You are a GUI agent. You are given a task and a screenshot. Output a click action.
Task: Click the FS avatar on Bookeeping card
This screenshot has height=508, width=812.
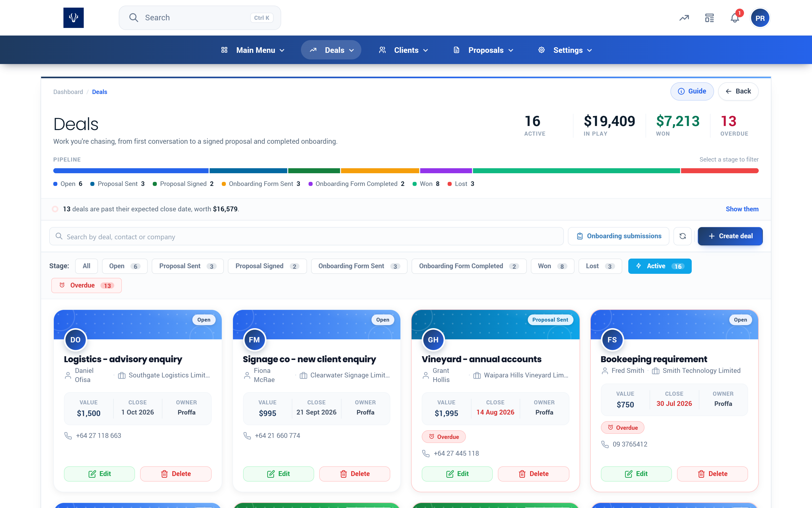(x=612, y=340)
